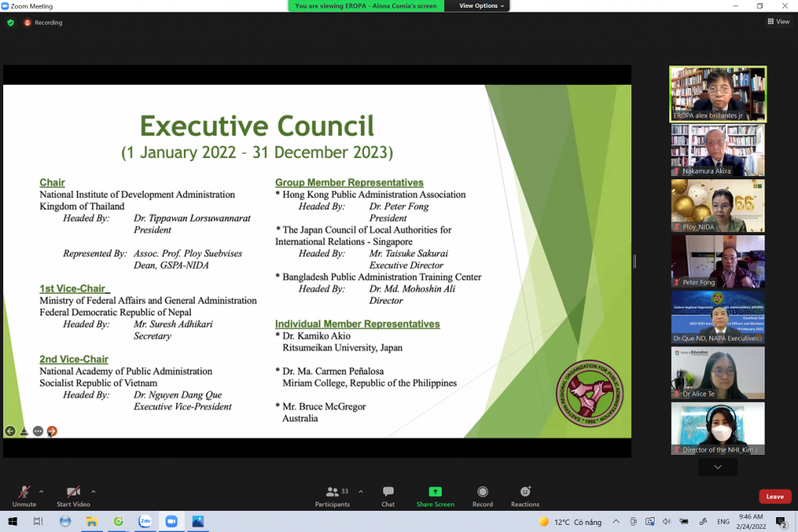Open the View Options dropdown

[x=481, y=5]
